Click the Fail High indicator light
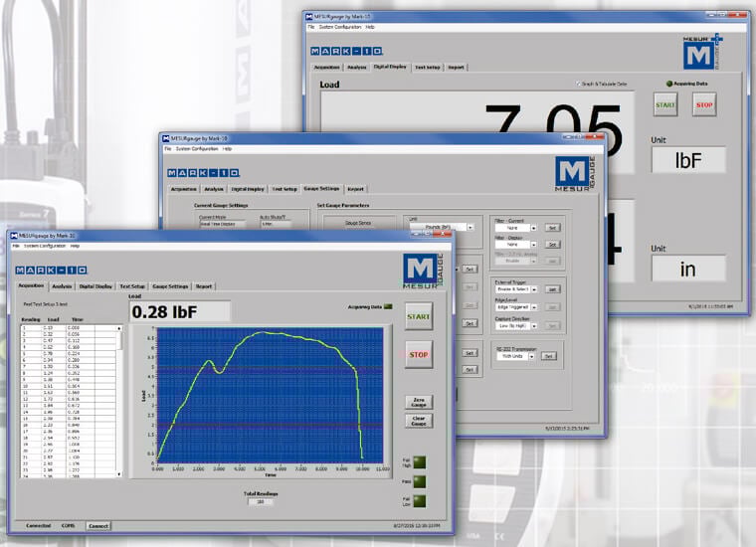This screenshot has width=756, height=547. click(x=419, y=461)
